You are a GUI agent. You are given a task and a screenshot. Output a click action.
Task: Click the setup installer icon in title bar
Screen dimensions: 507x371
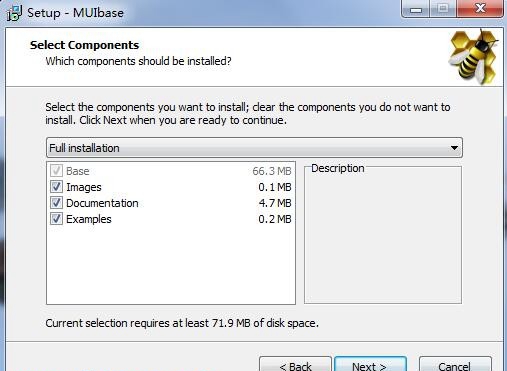(x=14, y=13)
